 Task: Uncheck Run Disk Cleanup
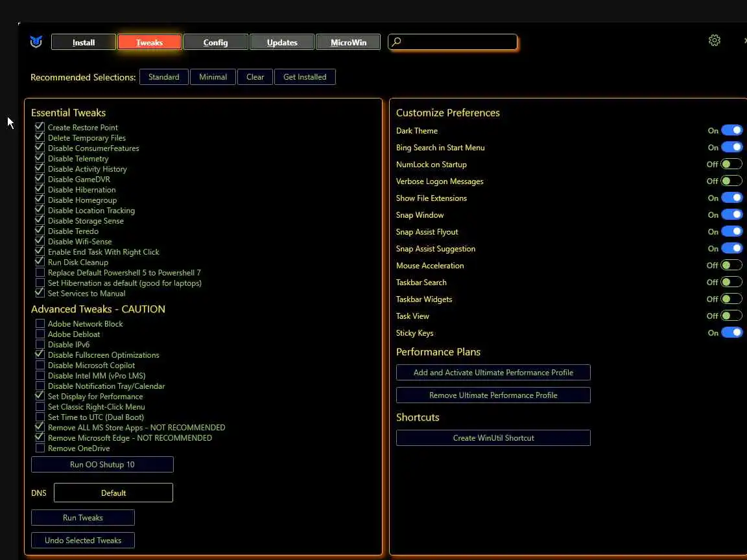[x=40, y=262]
